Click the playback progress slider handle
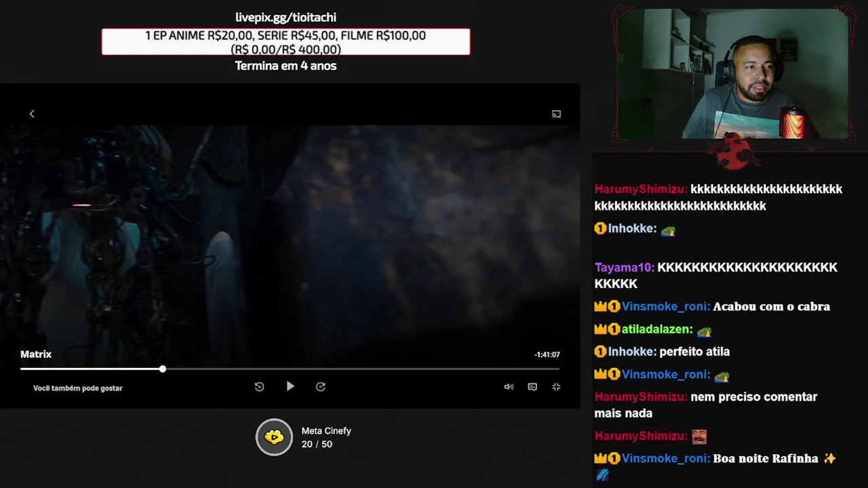Image resolution: width=868 pixels, height=488 pixels. click(163, 369)
